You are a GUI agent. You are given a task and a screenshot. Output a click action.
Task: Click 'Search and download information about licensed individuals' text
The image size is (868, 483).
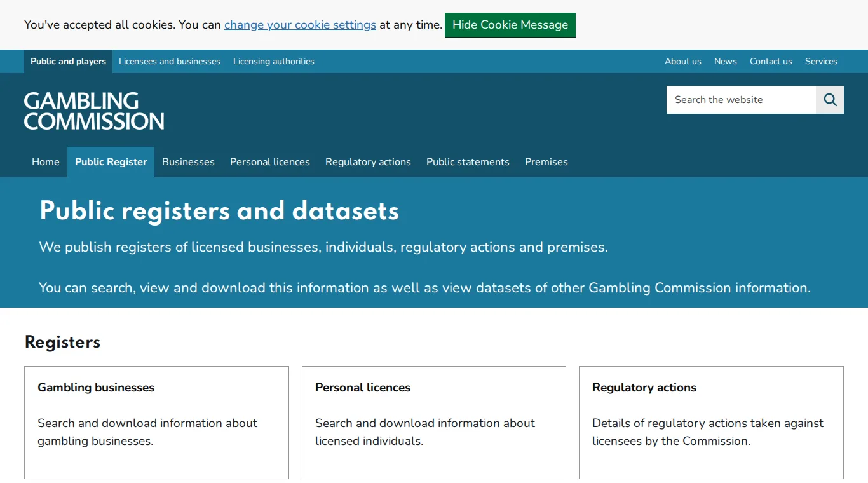pos(425,432)
